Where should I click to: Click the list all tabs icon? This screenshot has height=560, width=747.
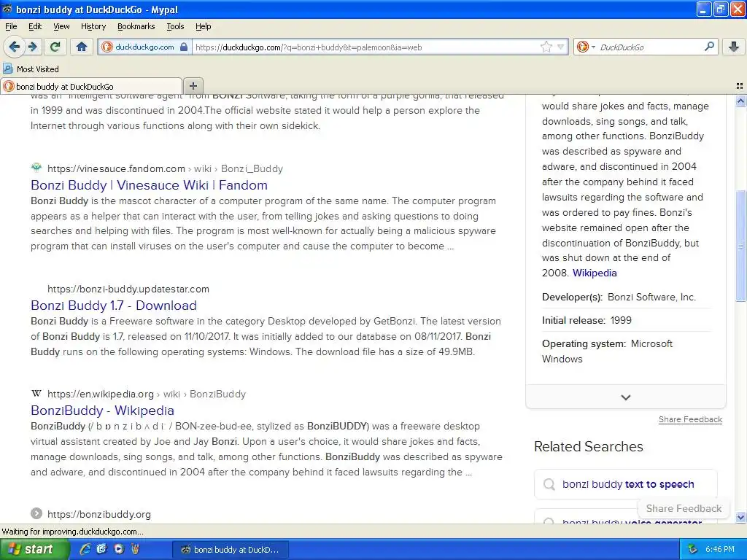(740, 86)
